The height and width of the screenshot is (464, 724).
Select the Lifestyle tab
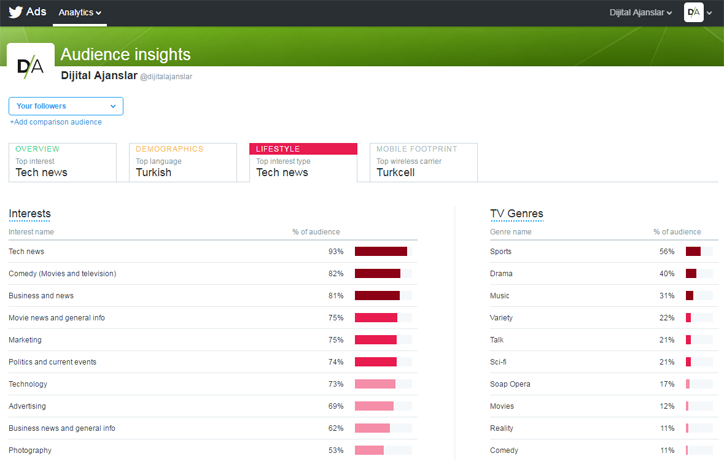click(303, 162)
